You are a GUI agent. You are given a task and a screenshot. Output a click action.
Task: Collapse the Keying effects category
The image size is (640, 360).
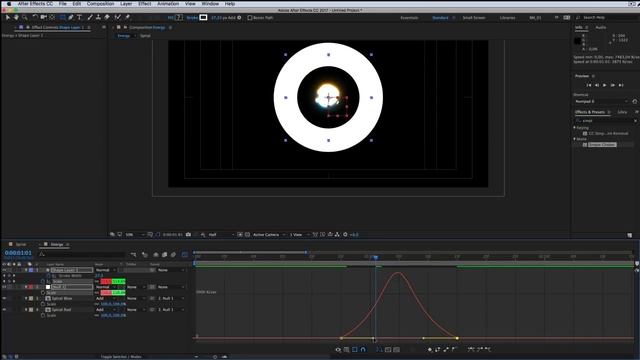[575, 128]
